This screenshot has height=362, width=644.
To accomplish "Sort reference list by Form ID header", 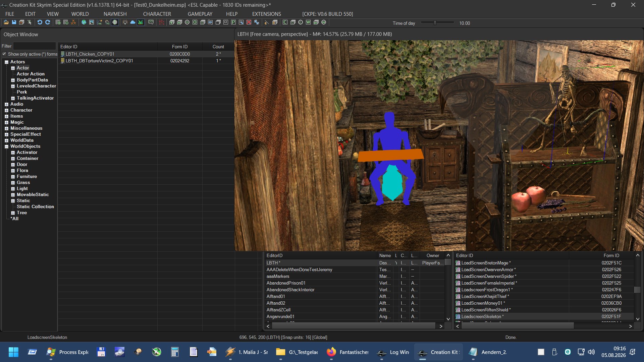I will point(601,255).
